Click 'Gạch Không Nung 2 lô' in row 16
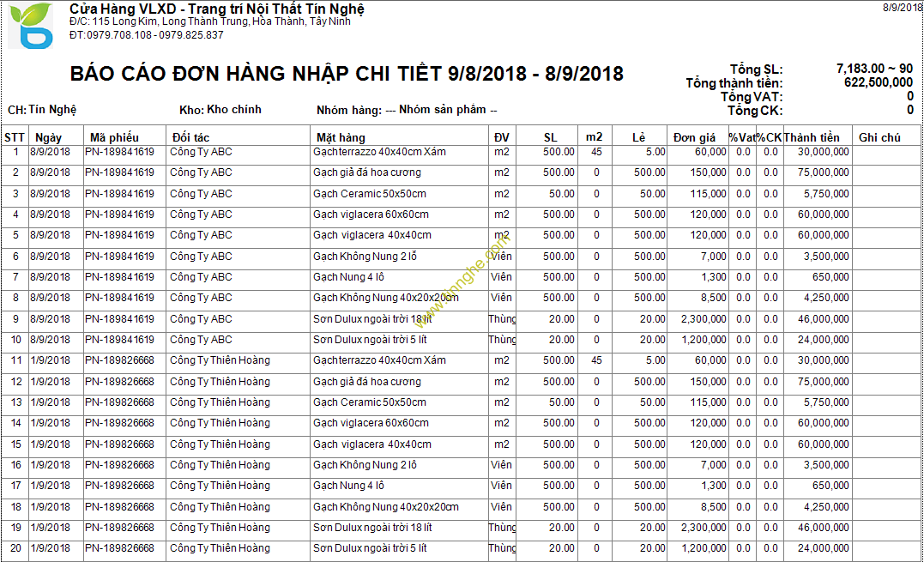 point(365,465)
